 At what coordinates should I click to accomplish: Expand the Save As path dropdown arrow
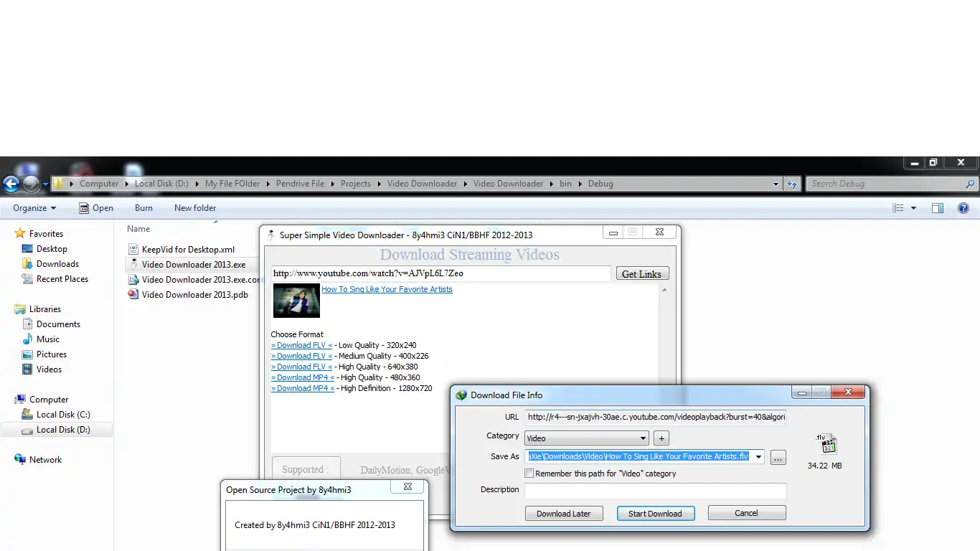[758, 457]
